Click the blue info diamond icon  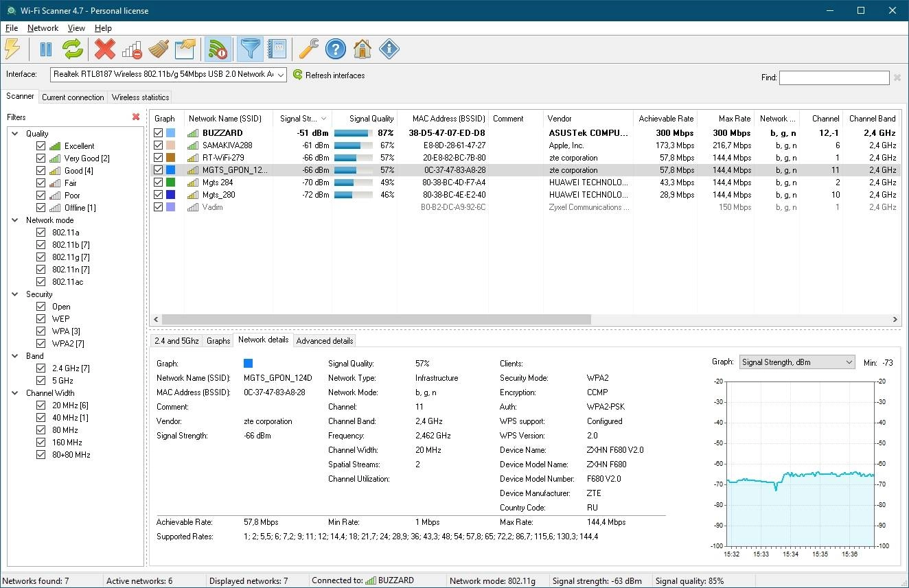click(389, 49)
